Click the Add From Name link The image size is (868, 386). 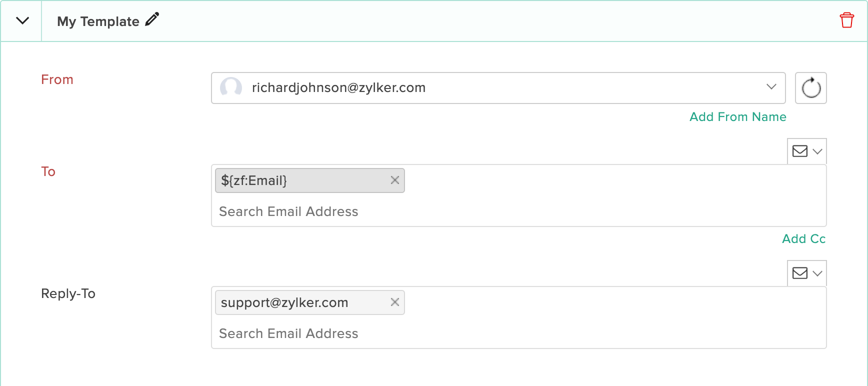coord(737,117)
